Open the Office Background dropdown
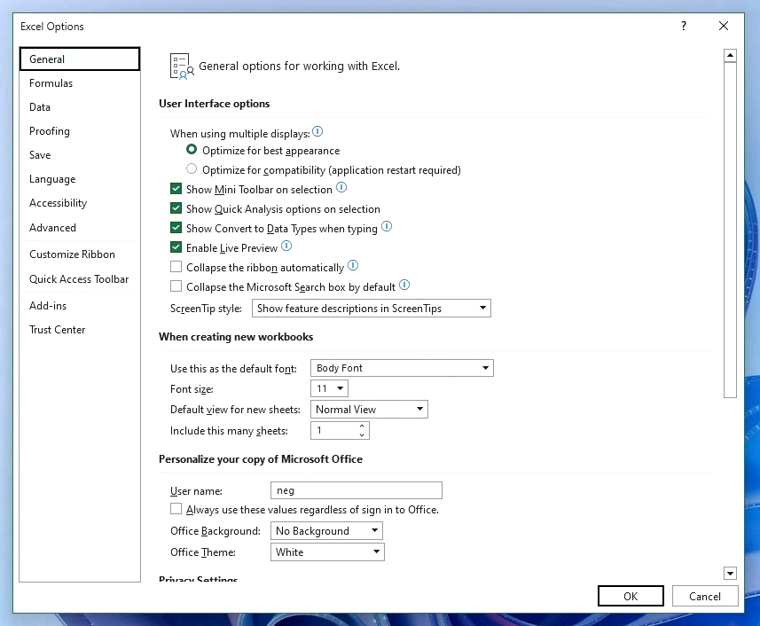The height and width of the screenshot is (626, 760). point(326,531)
